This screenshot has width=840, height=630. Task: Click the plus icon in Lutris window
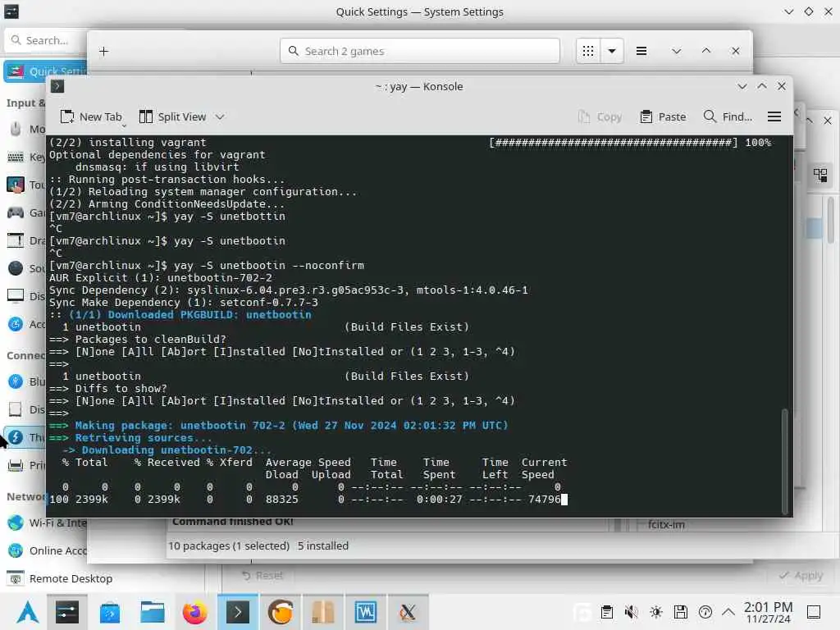(x=104, y=52)
